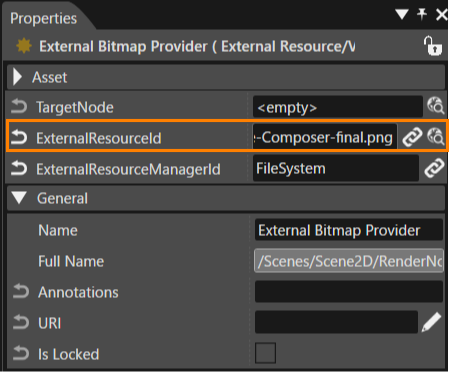The height and width of the screenshot is (372, 449).
Task: Pin the Properties panel
Action: [422, 14]
